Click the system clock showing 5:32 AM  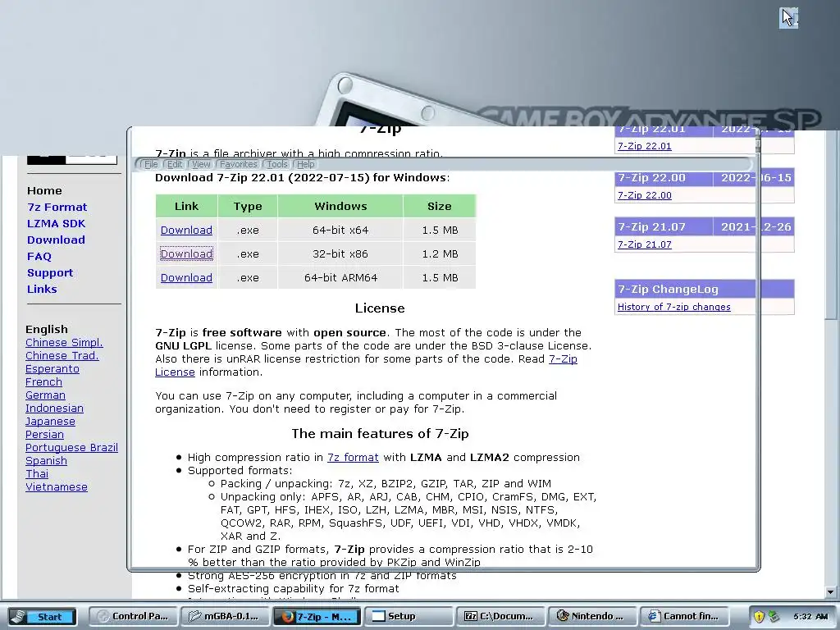pyautogui.click(x=811, y=617)
